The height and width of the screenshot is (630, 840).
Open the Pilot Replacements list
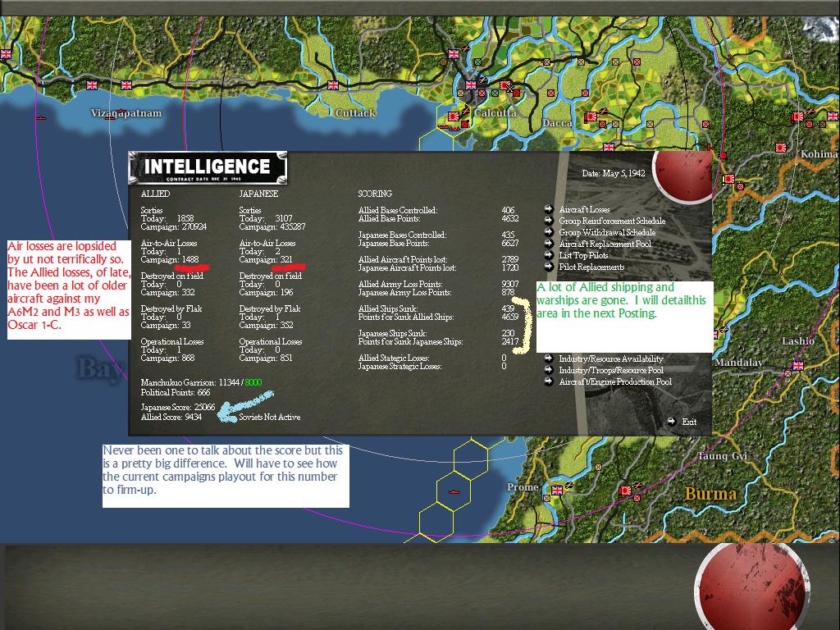tap(591, 267)
